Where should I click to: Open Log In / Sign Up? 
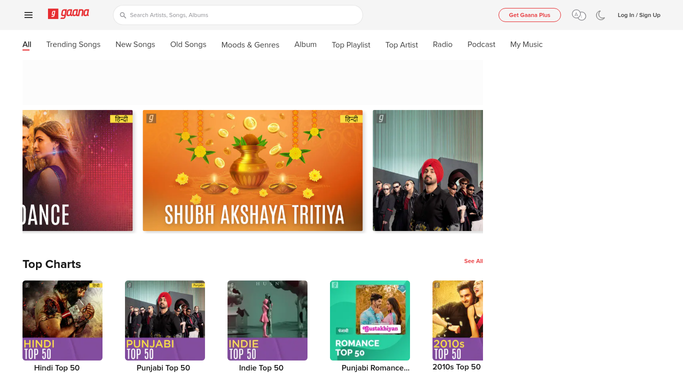pos(639,15)
